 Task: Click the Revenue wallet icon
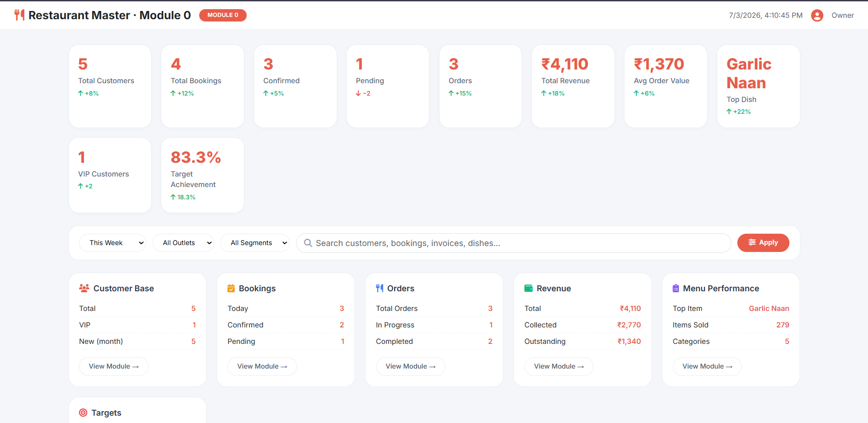coord(529,288)
